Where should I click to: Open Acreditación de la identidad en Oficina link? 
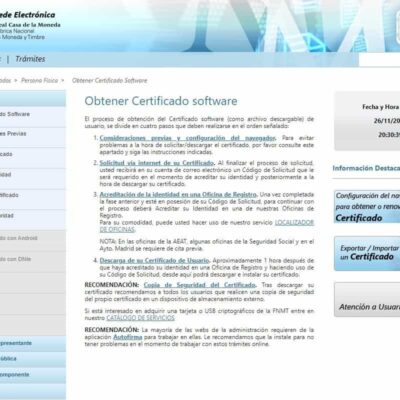178,194
